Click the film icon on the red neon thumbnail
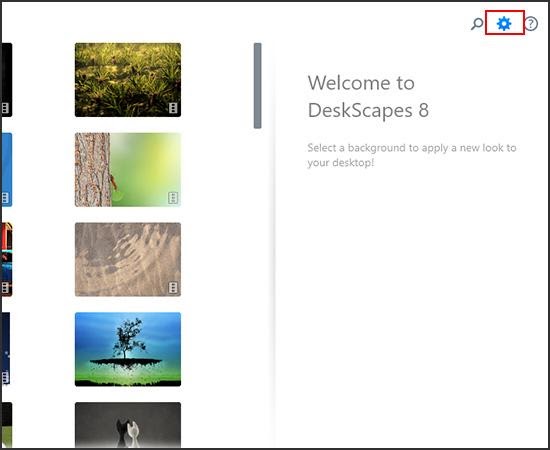Image resolution: width=550 pixels, height=450 pixels. click(5, 288)
